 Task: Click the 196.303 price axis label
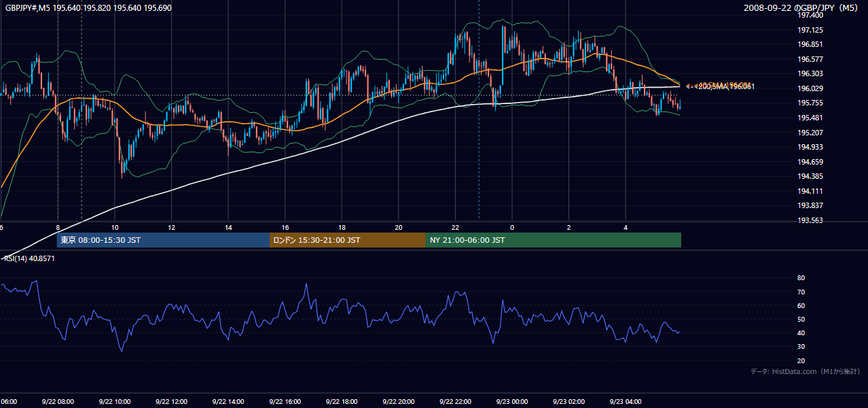coord(811,73)
